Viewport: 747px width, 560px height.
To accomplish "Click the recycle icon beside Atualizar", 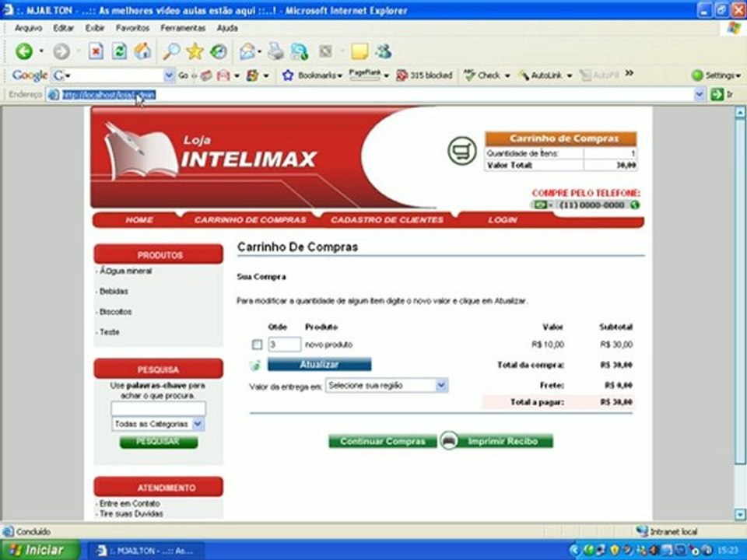I will 255,366.
